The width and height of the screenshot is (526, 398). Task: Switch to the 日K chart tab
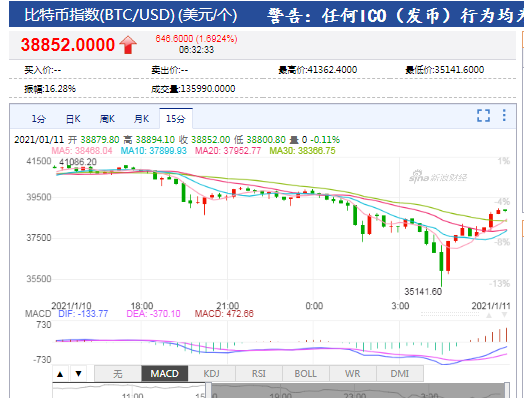[x=73, y=119]
